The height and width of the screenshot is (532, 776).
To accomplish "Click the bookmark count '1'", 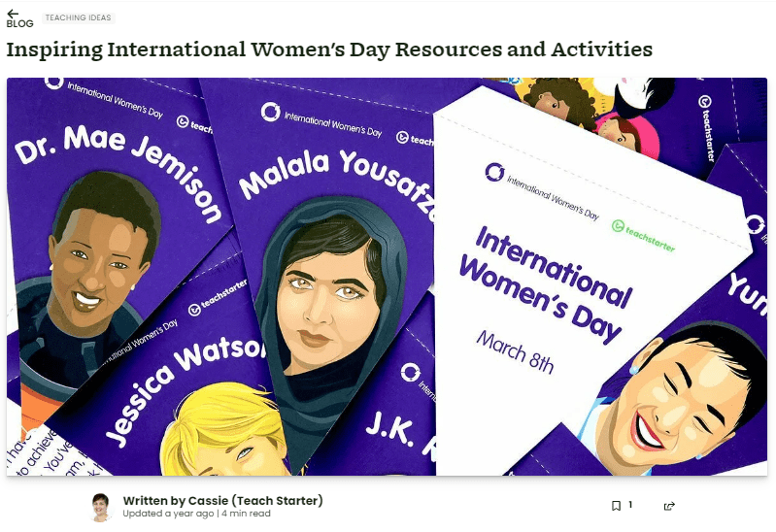I will click(630, 505).
